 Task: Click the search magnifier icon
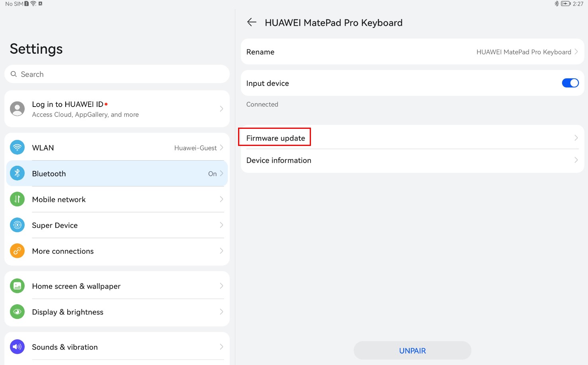pos(14,74)
